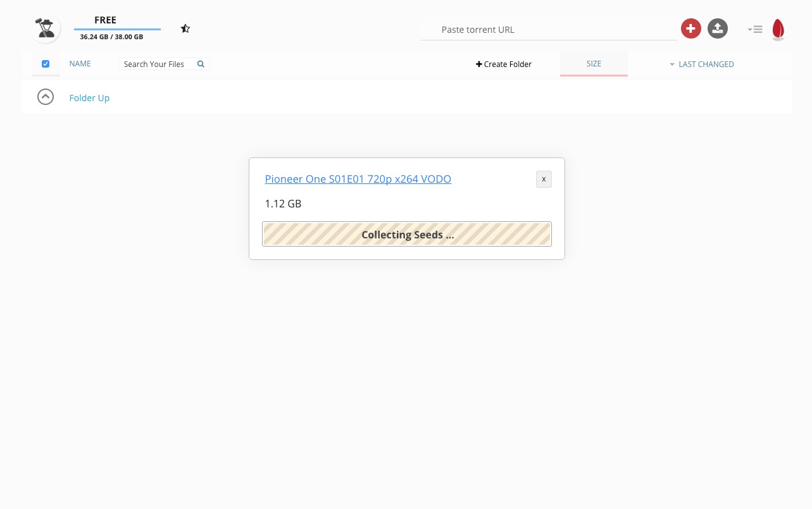The image size is (812, 509).
Task: Open Pioneer One S01E01 720p torrent link
Action: 358,179
